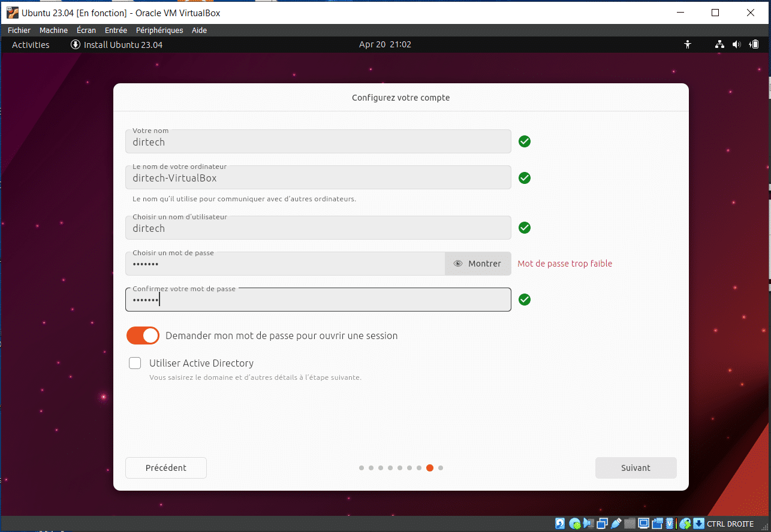This screenshot has height=532, width=771.
Task: Reveal the password with Montrer
Action: coord(478,264)
